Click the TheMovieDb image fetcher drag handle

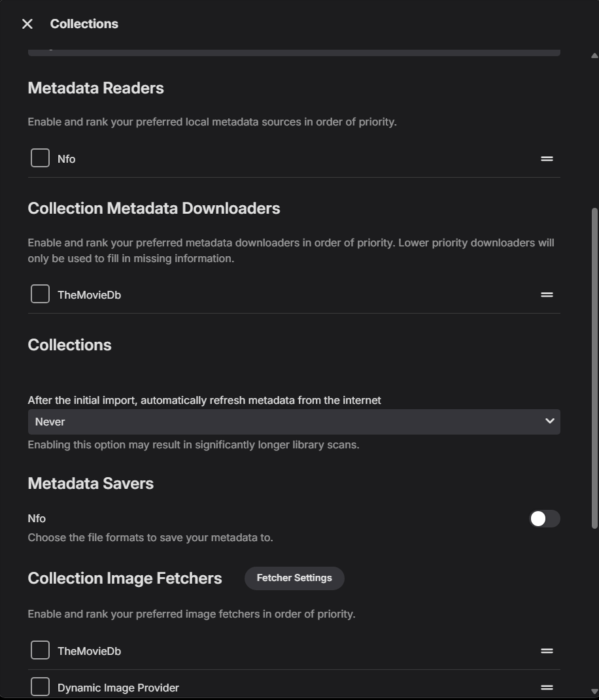click(x=547, y=651)
